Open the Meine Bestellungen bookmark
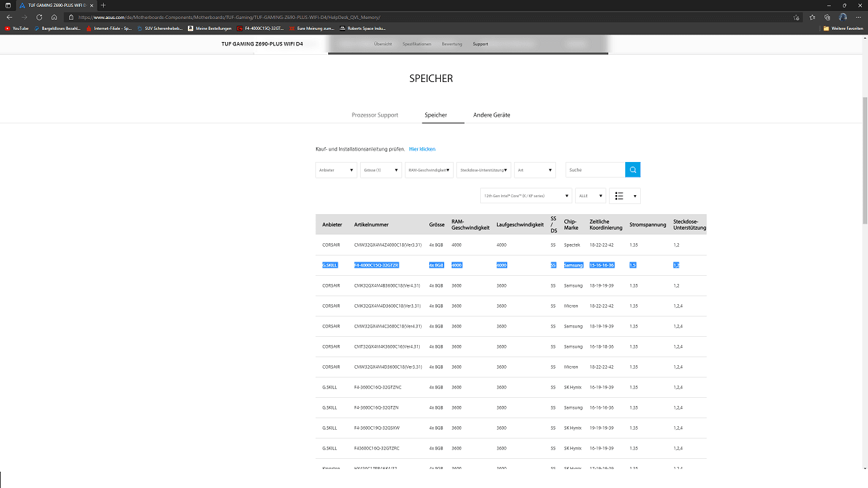868x488 pixels. 210,28
